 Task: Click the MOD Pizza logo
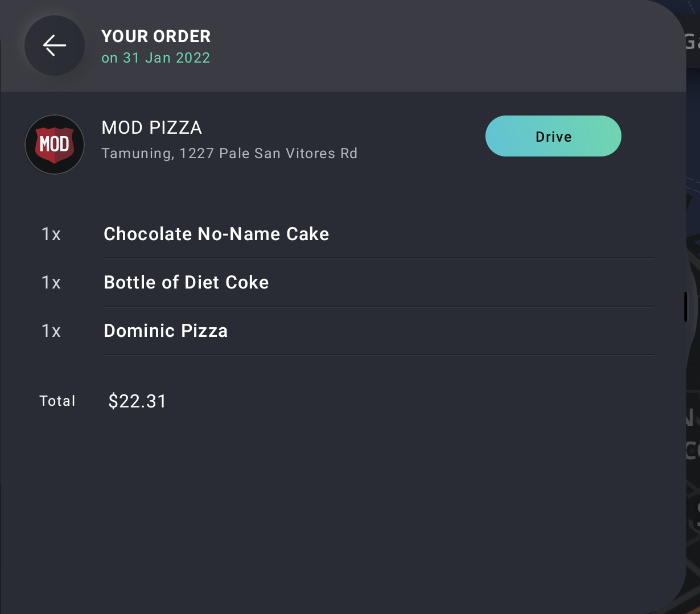tap(55, 145)
